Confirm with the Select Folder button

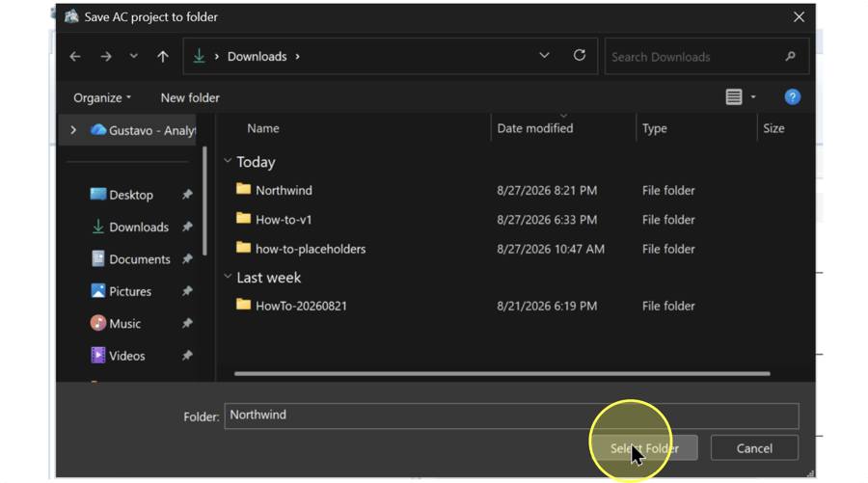click(644, 448)
